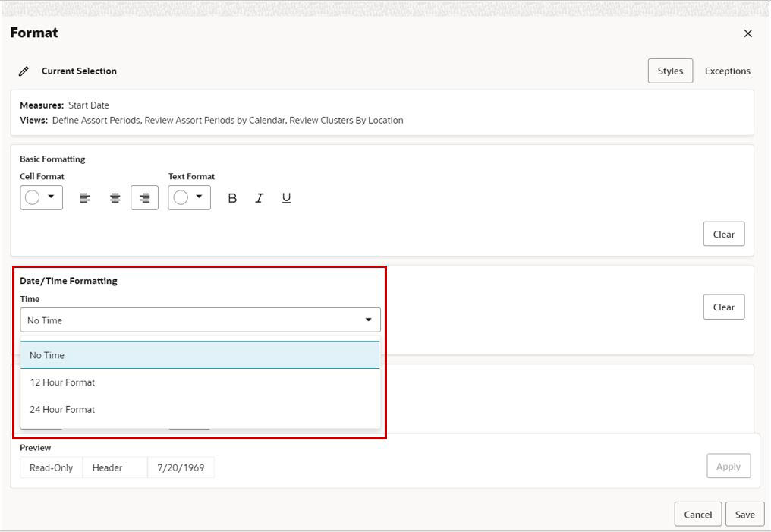
Task: Select the left alignment icon
Action: [85, 197]
